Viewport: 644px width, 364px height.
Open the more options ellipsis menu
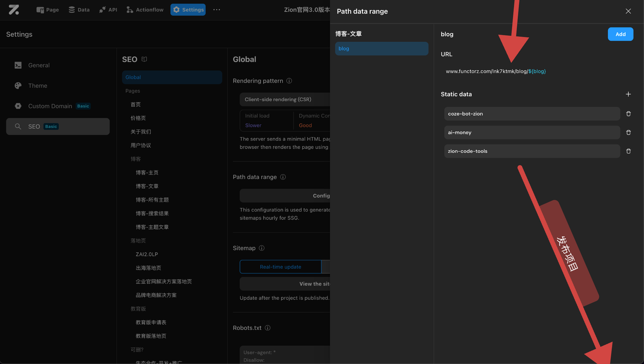pyautogui.click(x=217, y=10)
